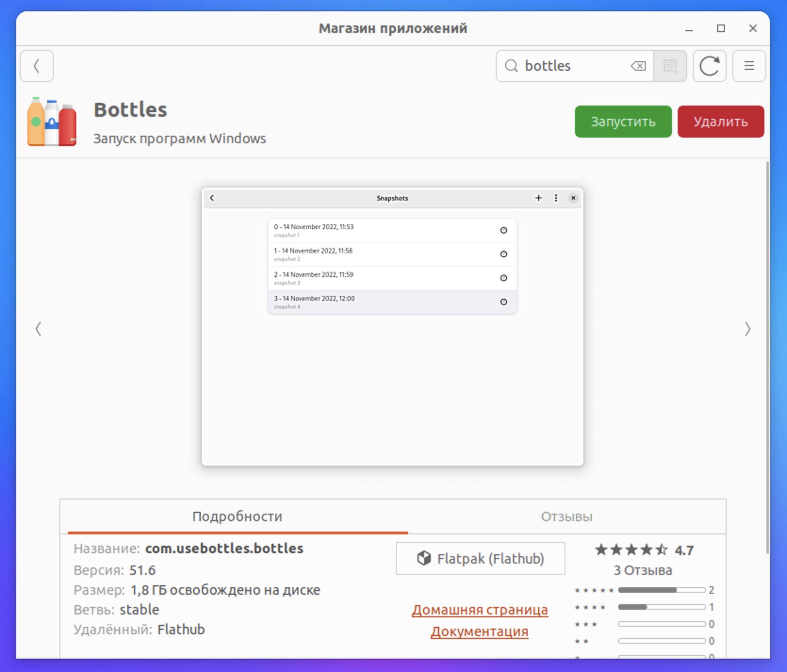
Task: Show next screenshot
Action: click(747, 329)
